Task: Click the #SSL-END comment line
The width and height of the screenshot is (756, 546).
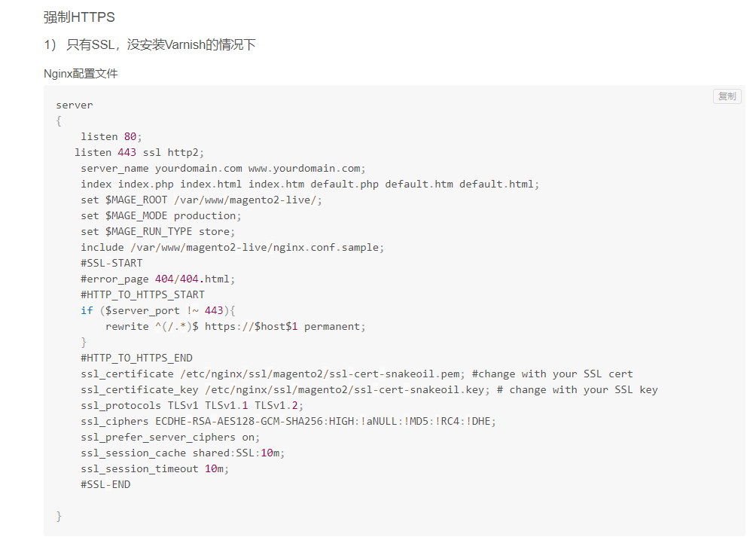Action: pos(105,484)
